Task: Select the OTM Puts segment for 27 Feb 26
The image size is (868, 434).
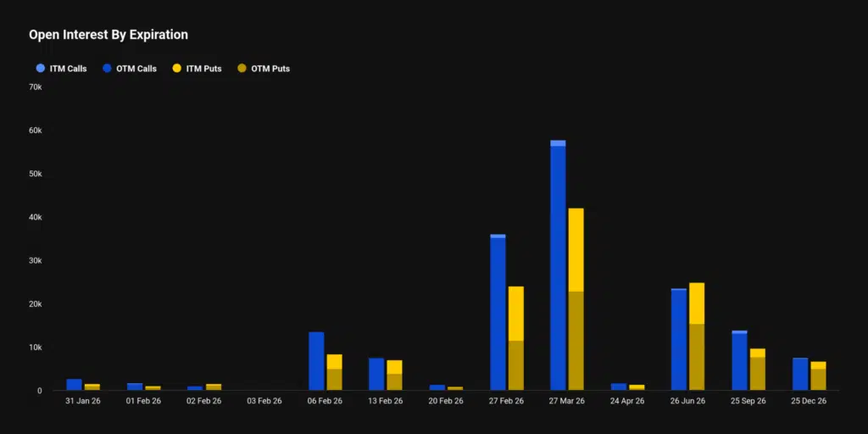Action: pyautogui.click(x=515, y=365)
